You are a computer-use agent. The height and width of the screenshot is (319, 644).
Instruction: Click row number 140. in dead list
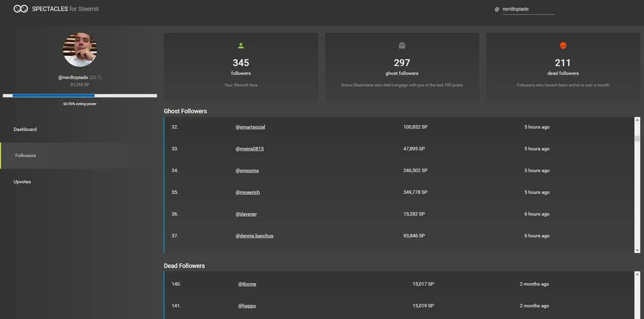click(x=176, y=284)
